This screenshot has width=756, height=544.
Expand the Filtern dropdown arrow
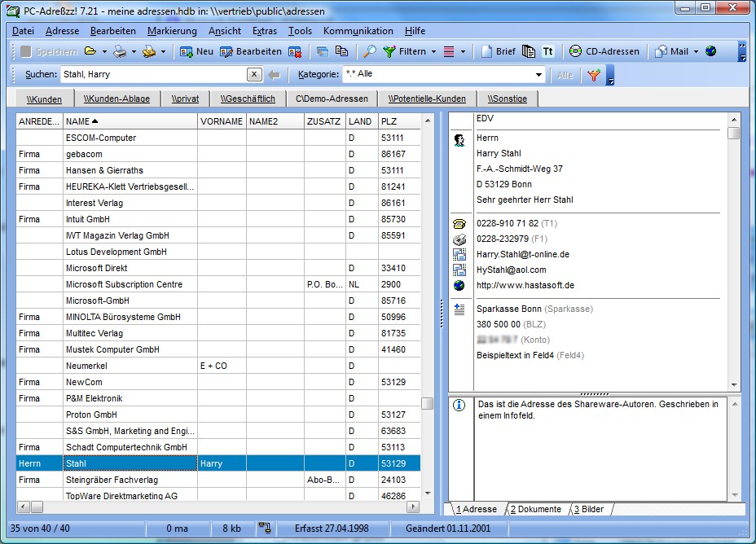click(434, 51)
